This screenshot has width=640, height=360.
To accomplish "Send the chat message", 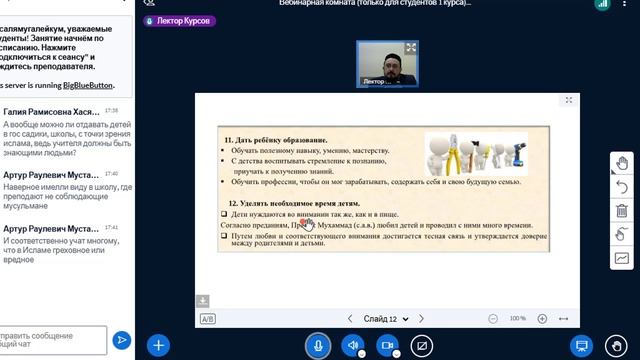I will coord(122,340).
